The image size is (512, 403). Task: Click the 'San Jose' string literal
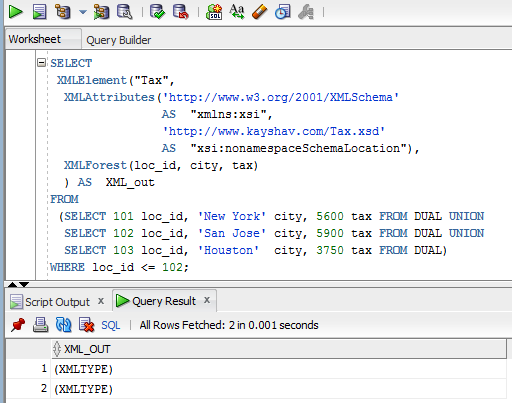click(x=232, y=233)
